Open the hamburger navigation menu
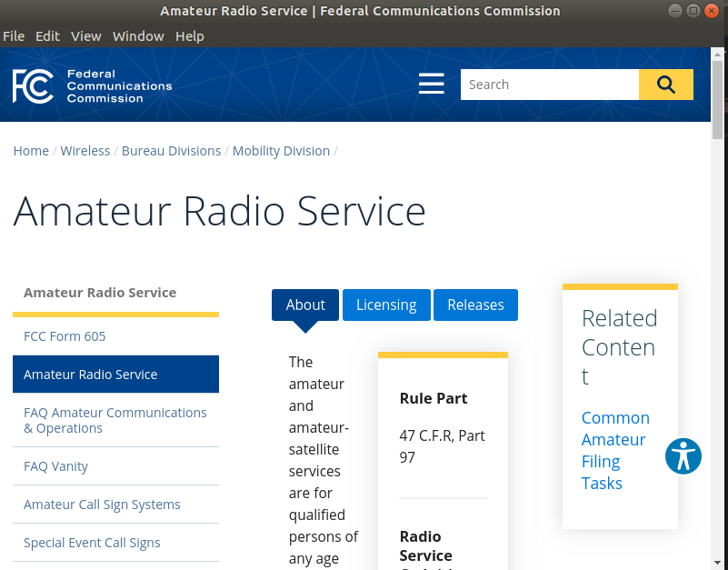Image resolution: width=728 pixels, height=570 pixels. click(432, 84)
